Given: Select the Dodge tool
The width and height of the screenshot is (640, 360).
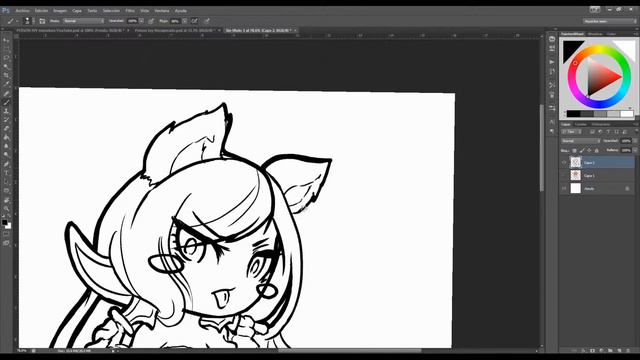Looking at the screenshot, I should click(x=6, y=155).
